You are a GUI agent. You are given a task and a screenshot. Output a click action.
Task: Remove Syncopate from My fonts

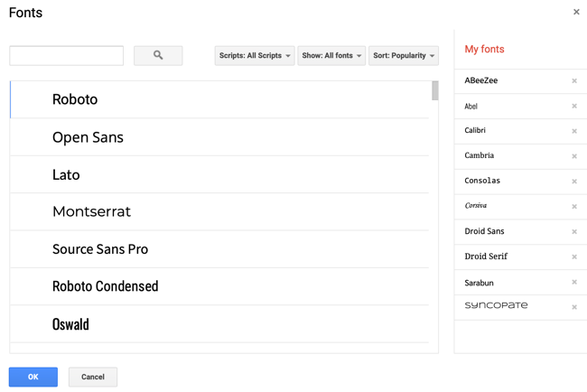pos(574,307)
